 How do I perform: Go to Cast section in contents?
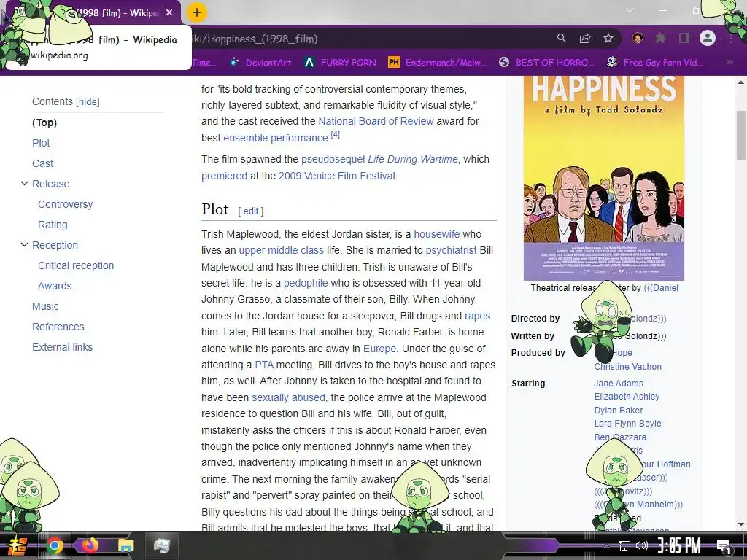pos(42,163)
